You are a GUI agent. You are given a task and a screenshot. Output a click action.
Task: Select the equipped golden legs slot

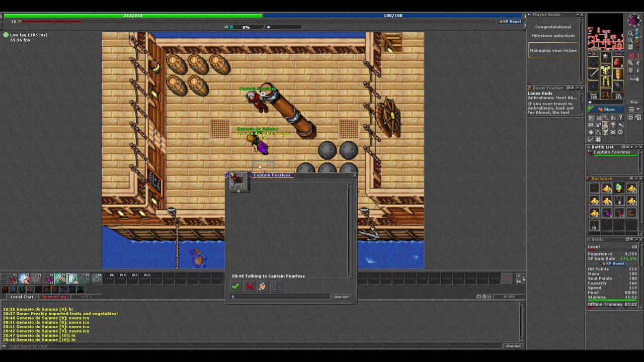pos(606,82)
